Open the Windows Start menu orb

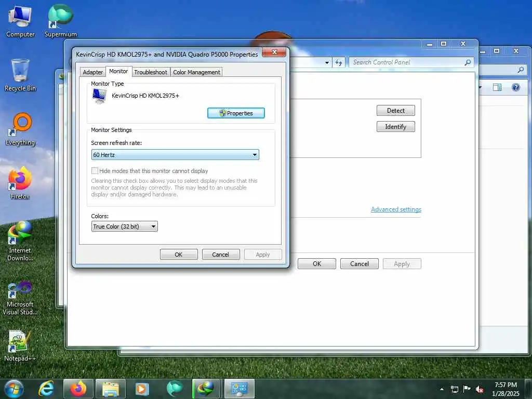[14, 389]
